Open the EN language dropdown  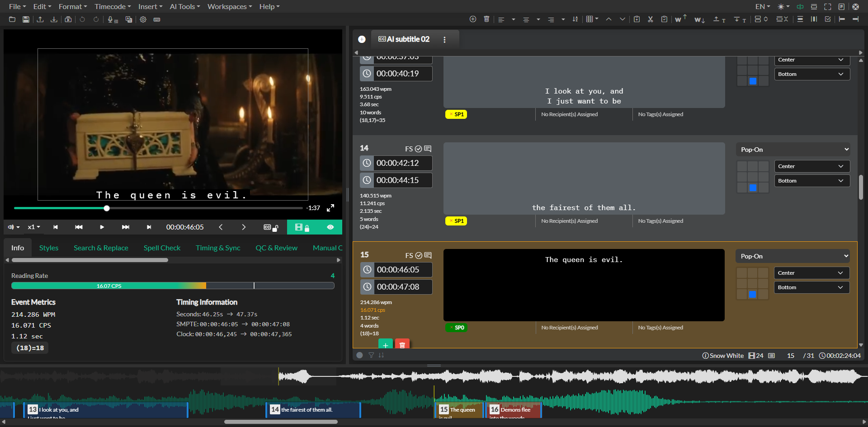coord(763,7)
